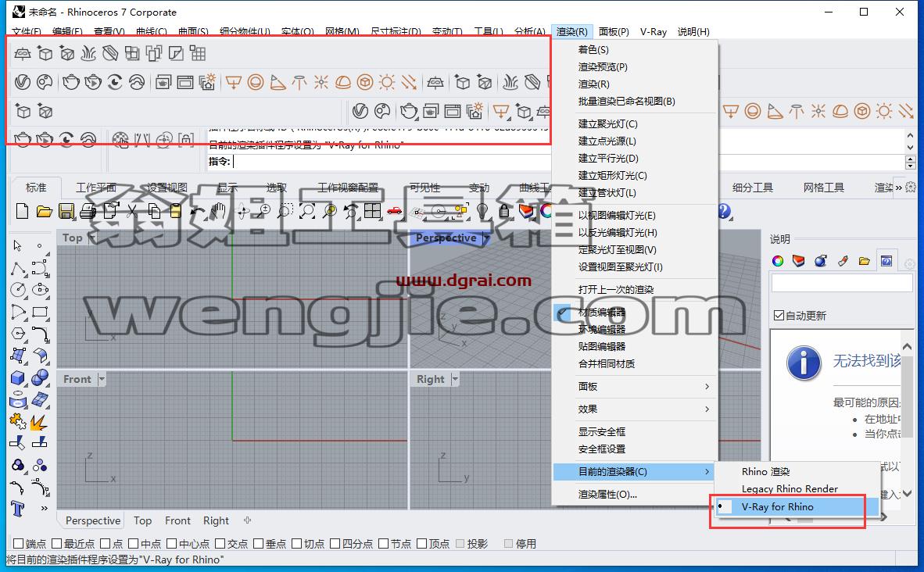This screenshot has height=572, width=924.
Task: Open the Right viewport dropdown arrow
Action: point(454,379)
